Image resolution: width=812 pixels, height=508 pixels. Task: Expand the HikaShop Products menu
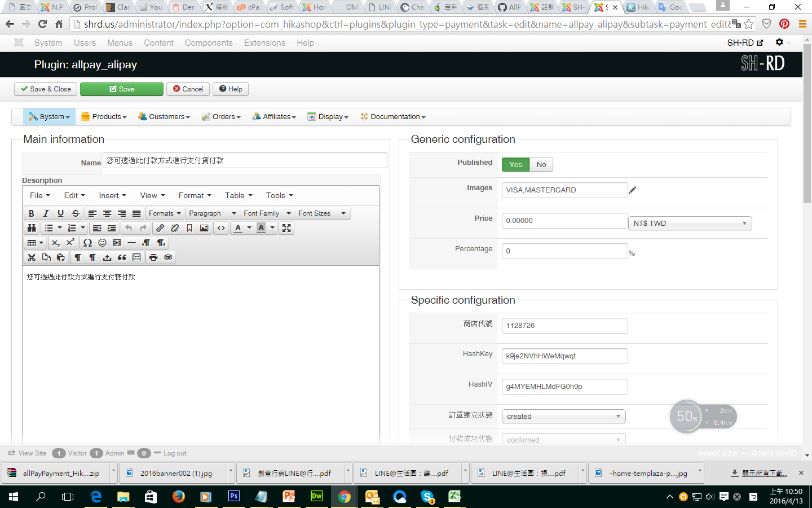[104, 117]
